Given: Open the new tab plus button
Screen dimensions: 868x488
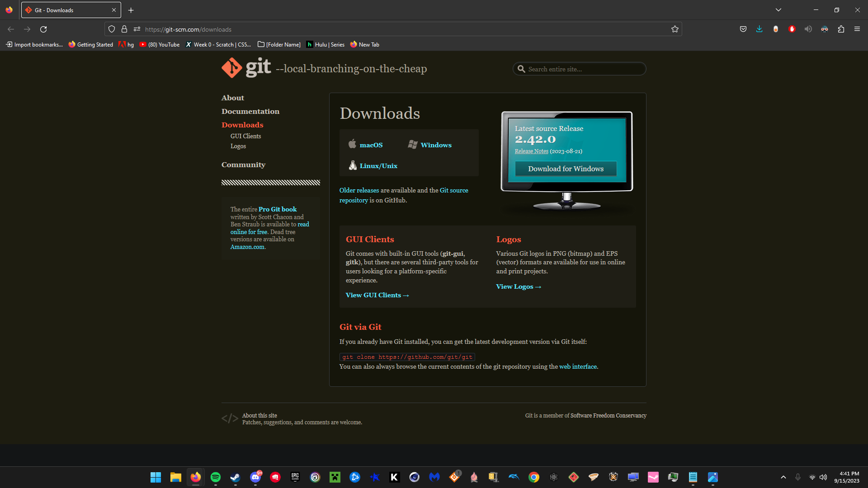Looking at the screenshot, I should coord(131,10).
